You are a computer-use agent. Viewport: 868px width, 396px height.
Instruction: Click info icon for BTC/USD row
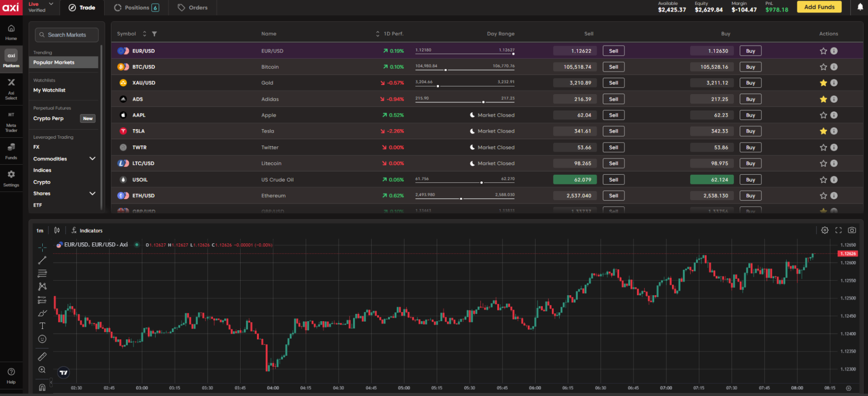pyautogui.click(x=834, y=67)
